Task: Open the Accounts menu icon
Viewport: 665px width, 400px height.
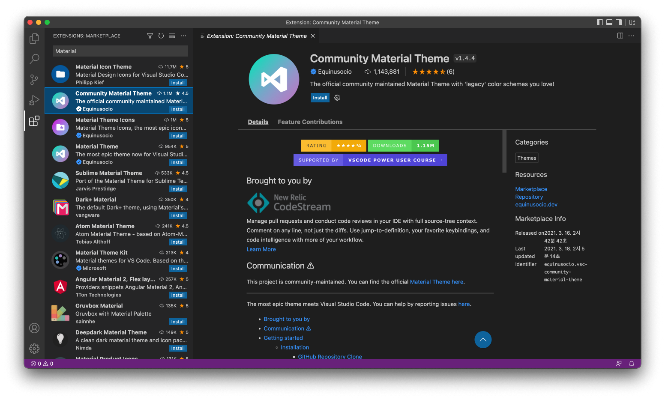Action: point(34,328)
